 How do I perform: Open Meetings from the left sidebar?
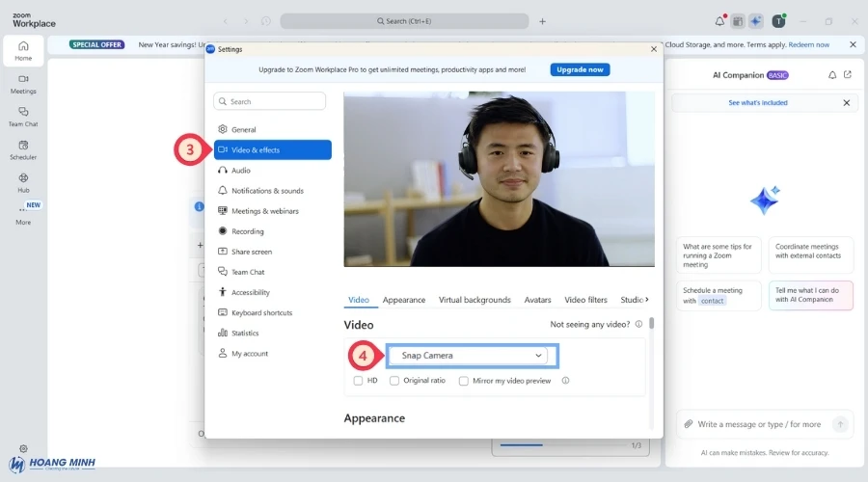coord(23,83)
